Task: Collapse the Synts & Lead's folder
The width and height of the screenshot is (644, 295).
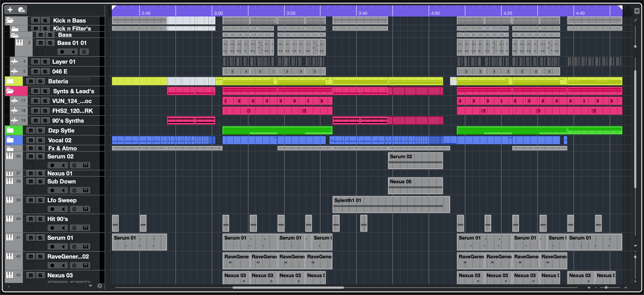Action: [10, 91]
